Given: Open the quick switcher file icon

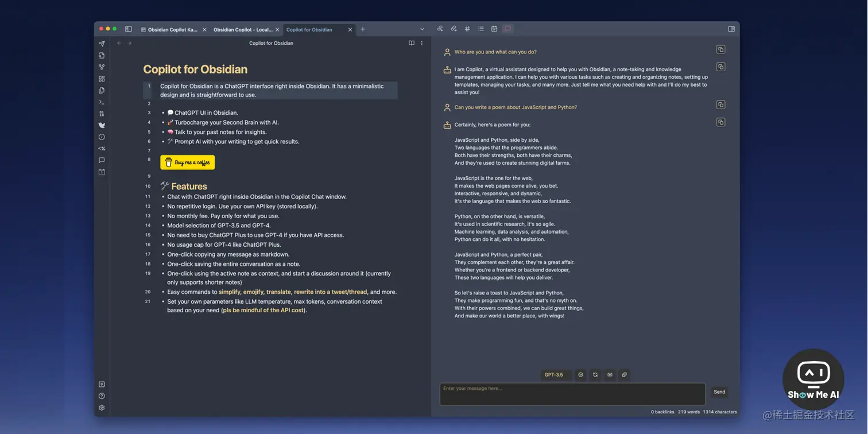Looking at the screenshot, I should 102,56.
